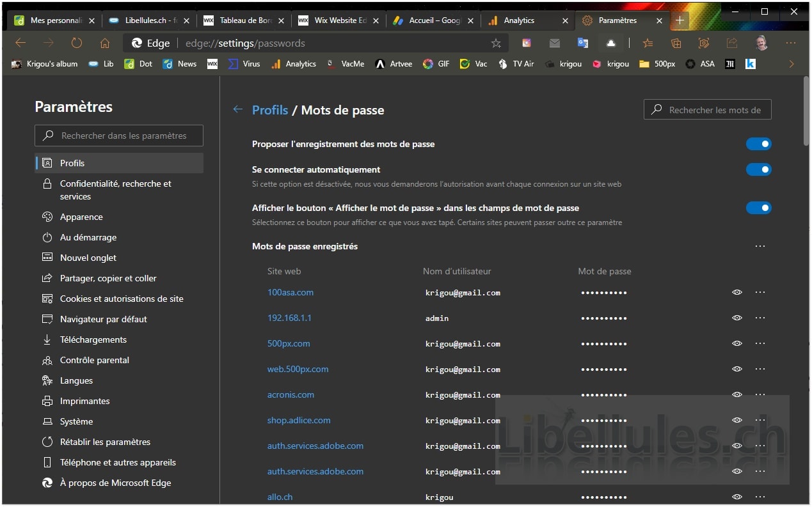Open the acronis.com site link
The height and width of the screenshot is (507, 812).
pos(291,394)
